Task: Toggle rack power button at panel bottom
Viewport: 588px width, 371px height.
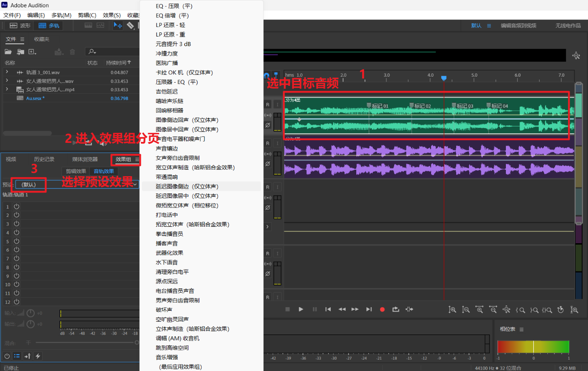Action: [7, 356]
